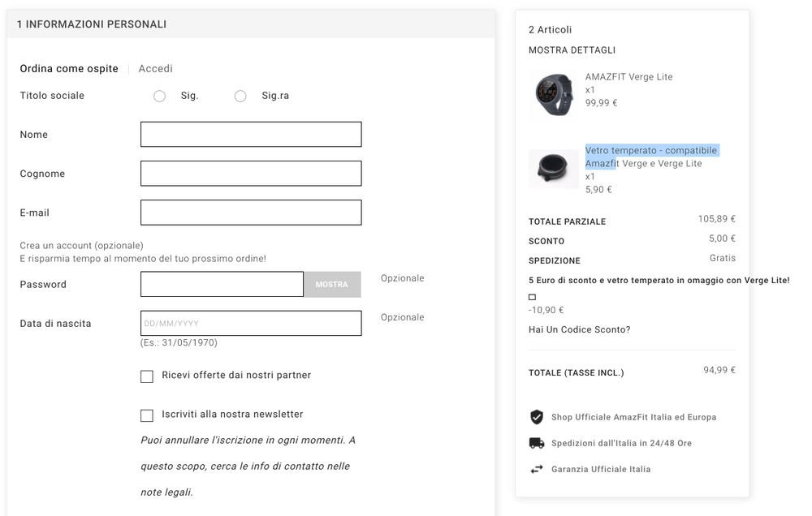This screenshot has width=812, height=516.
Task: Click the Data di nascita field
Action: point(251,323)
